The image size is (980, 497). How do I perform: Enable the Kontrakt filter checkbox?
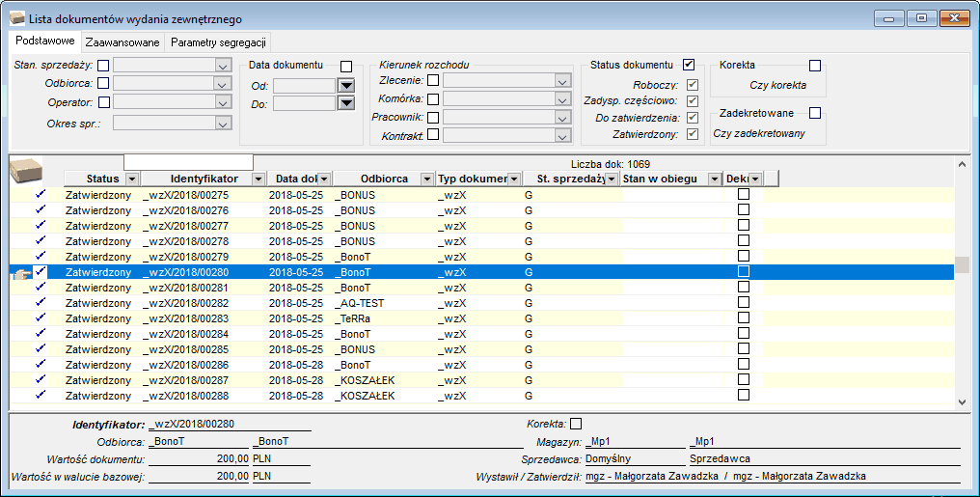pos(432,134)
